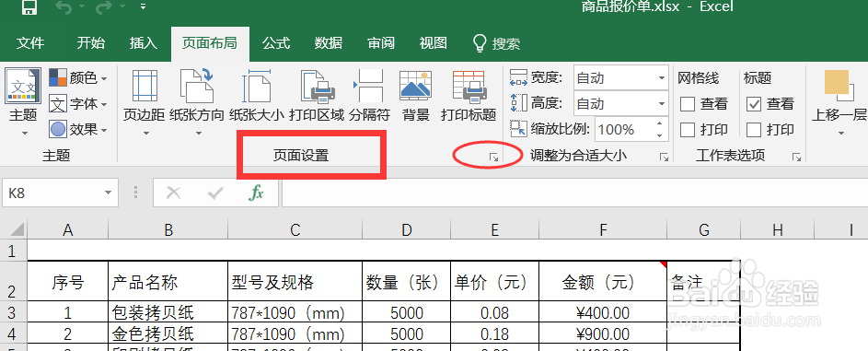Enable 标题 打印 checkbox
The image size is (868, 351).
pos(754,130)
